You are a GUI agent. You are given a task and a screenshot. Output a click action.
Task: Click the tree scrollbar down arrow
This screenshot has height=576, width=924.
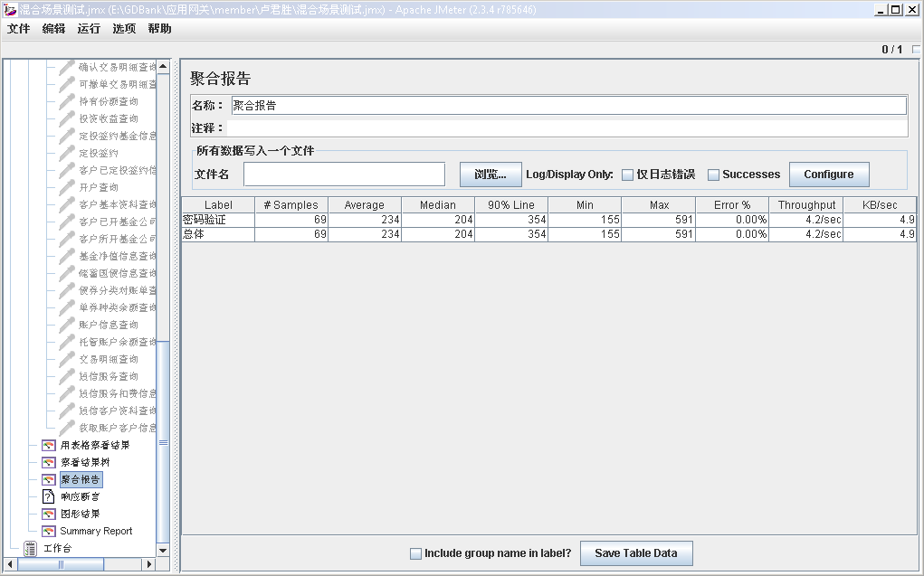[x=163, y=550]
